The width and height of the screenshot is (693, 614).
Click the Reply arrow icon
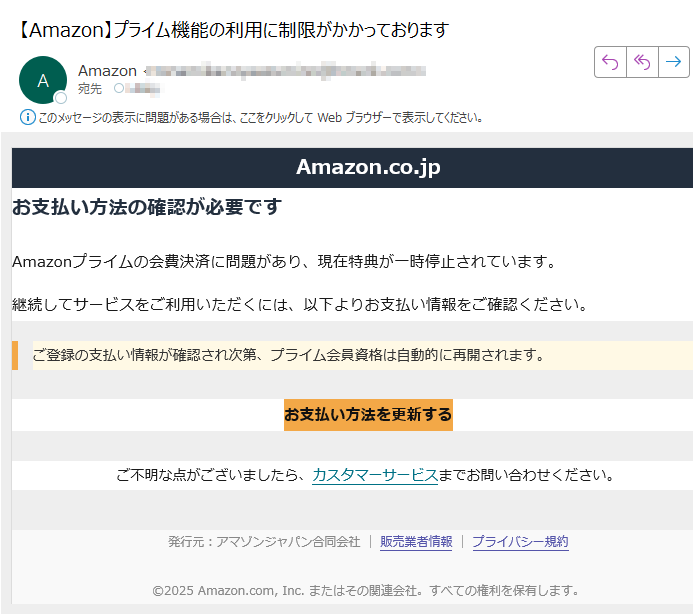[610, 62]
